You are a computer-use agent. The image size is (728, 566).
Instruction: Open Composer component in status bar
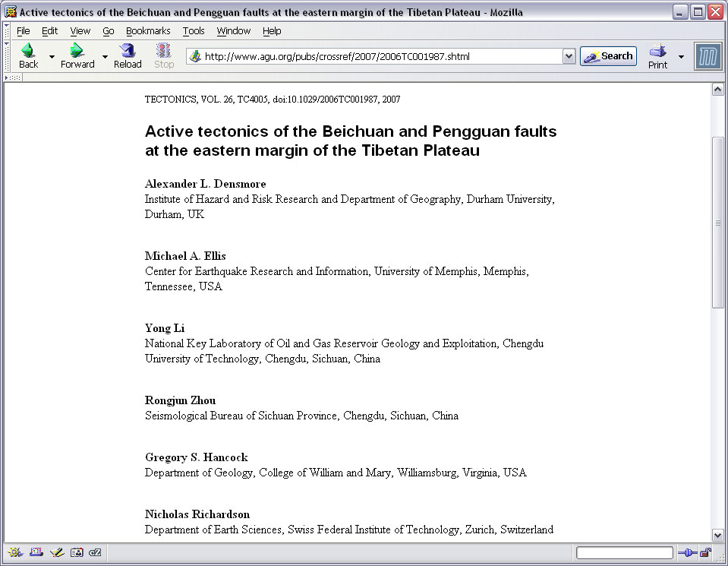[56, 552]
